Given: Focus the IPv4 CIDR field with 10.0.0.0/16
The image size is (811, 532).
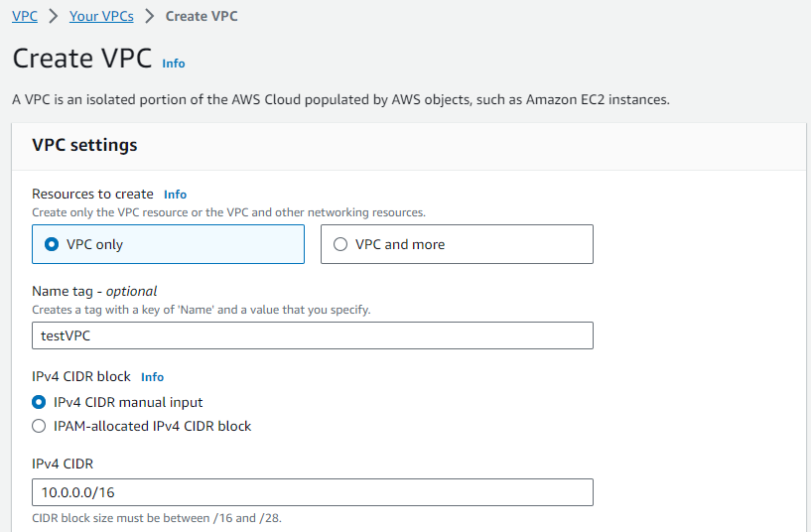Looking at the screenshot, I should pos(312,492).
